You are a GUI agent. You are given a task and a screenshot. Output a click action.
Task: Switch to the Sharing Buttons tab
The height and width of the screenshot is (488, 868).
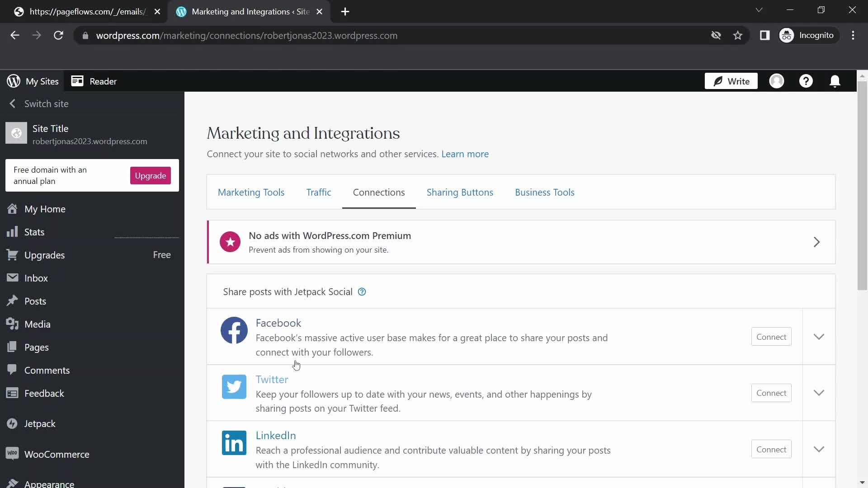coord(460,192)
